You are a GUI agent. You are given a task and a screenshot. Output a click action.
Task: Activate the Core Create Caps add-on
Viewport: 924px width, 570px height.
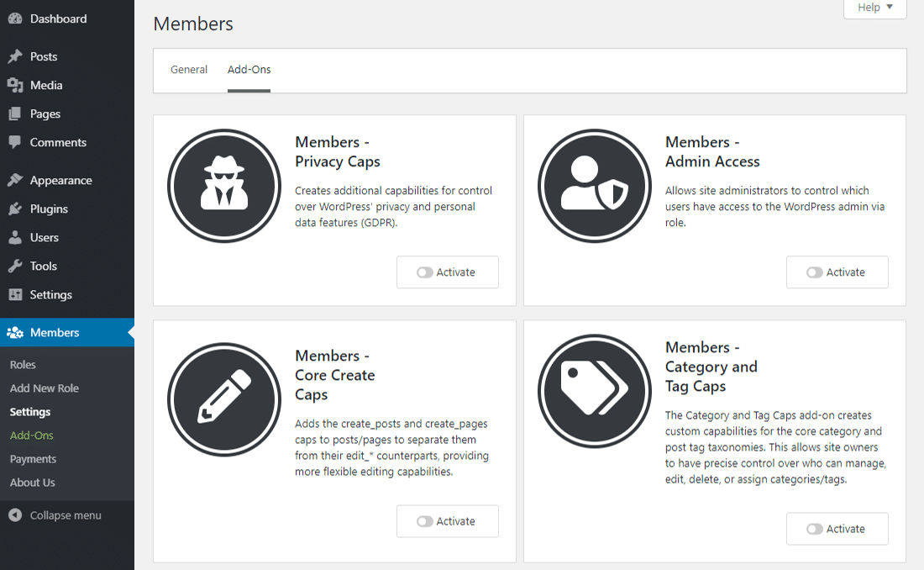(x=448, y=521)
